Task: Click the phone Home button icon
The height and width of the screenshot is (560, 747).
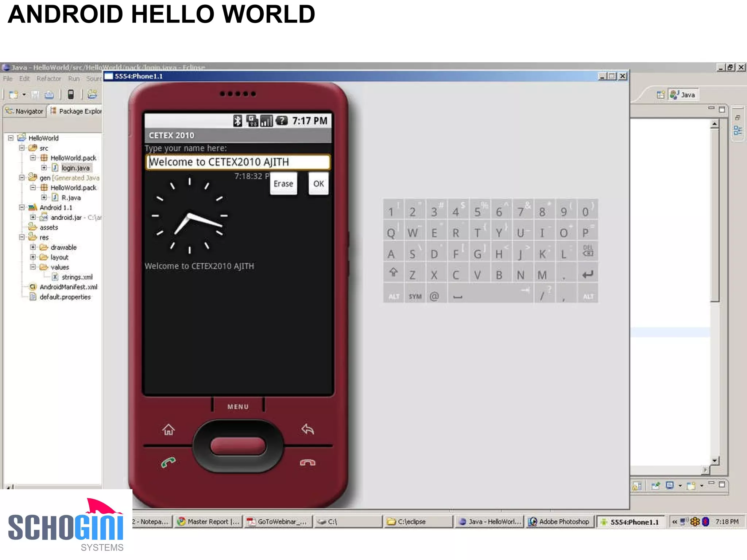Action: coord(169,429)
